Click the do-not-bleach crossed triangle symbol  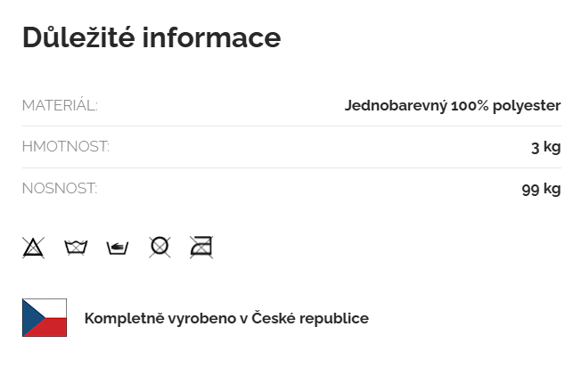point(33,247)
